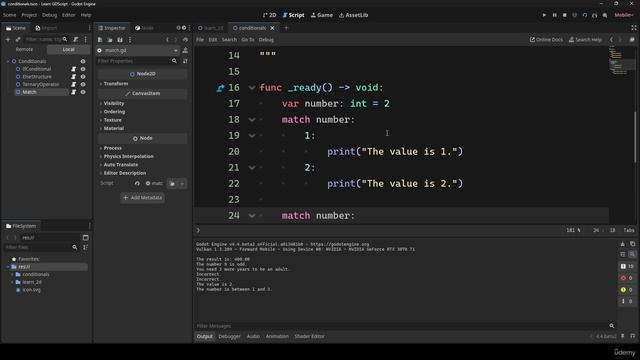Open the Project menu
Screen dimensions: 640x360
(x=29, y=15)
